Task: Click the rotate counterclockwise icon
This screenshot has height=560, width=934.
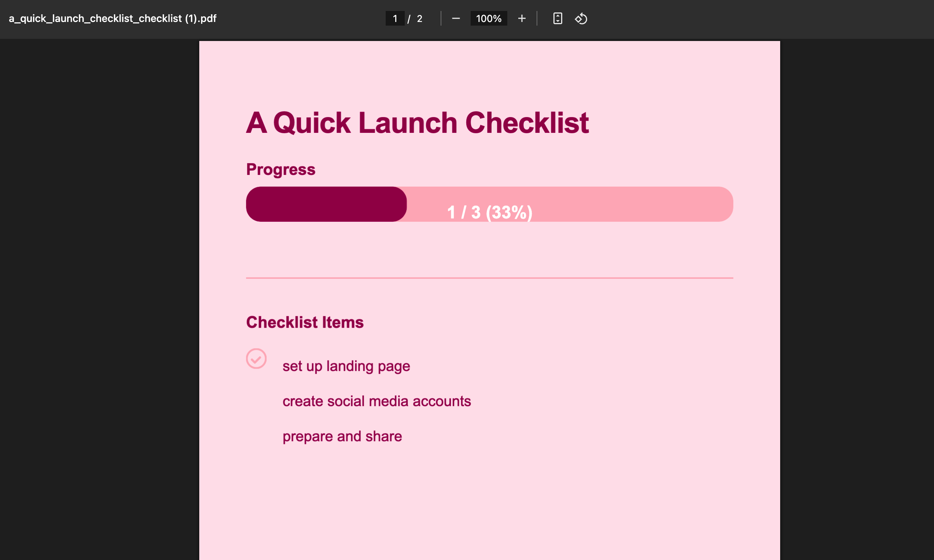Action: (x=581, y=19)
